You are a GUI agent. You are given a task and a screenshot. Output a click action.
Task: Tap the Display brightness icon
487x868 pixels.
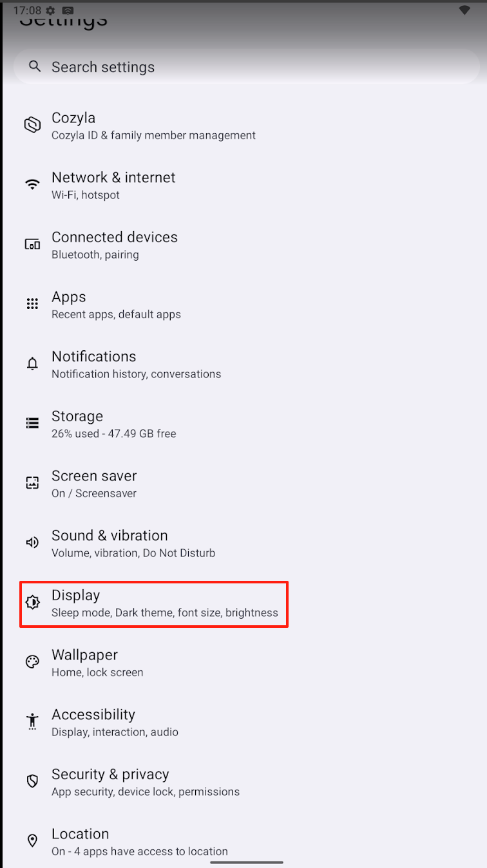[x=32, y=603]
